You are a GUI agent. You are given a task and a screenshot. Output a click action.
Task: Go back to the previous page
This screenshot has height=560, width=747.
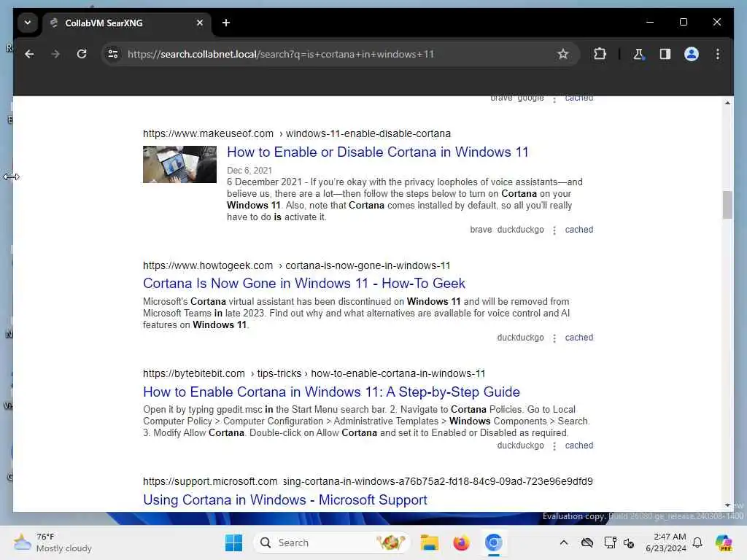pos(29,54)
